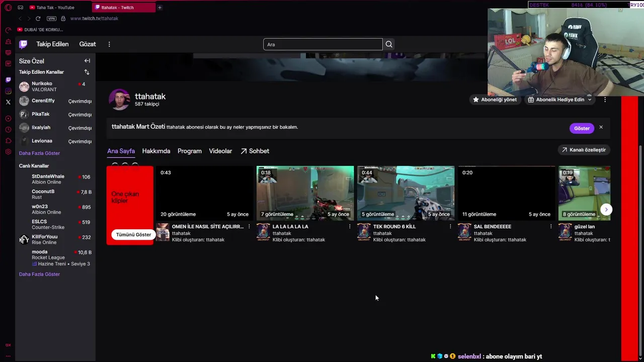Switch to the Hakkımda tab
Screen dimensions: 644x362
tap(156, 151)
